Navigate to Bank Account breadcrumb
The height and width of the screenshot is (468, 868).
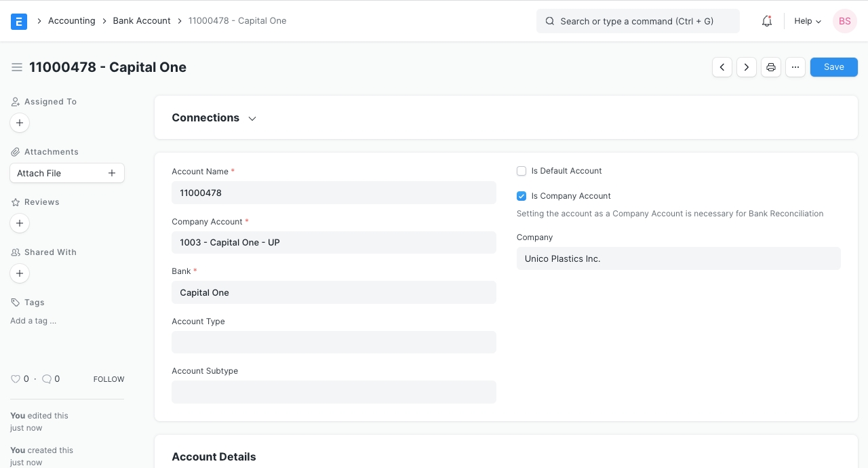tap(142, 21)
